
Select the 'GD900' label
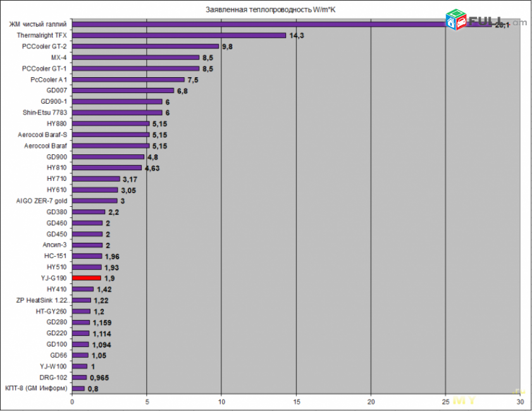click(56, 157)
